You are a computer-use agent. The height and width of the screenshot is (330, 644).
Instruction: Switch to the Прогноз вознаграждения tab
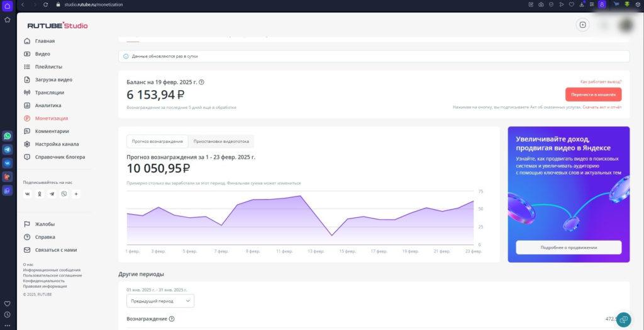point(157,141)
